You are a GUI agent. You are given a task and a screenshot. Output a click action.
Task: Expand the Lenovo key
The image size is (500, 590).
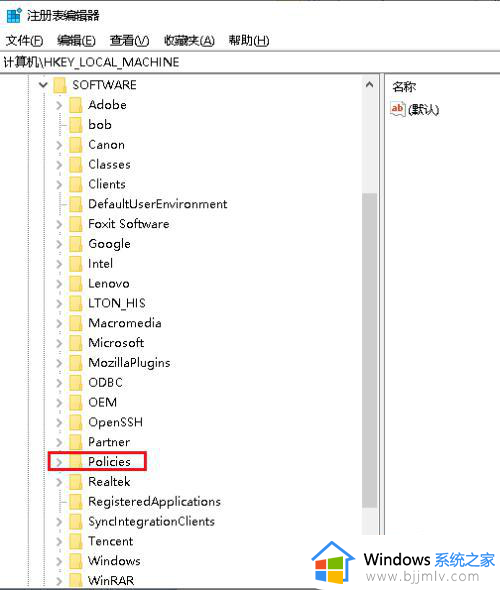tap(59, 283)
